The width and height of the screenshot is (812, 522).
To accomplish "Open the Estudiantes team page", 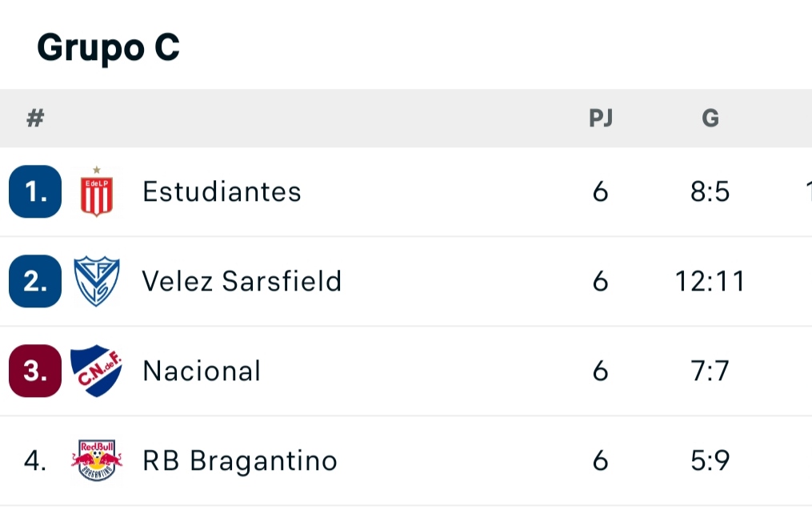I will [222, 192].
